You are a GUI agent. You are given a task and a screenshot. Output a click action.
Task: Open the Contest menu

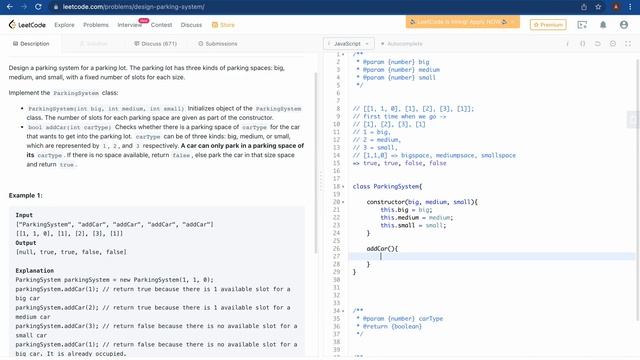pos(161,25)
